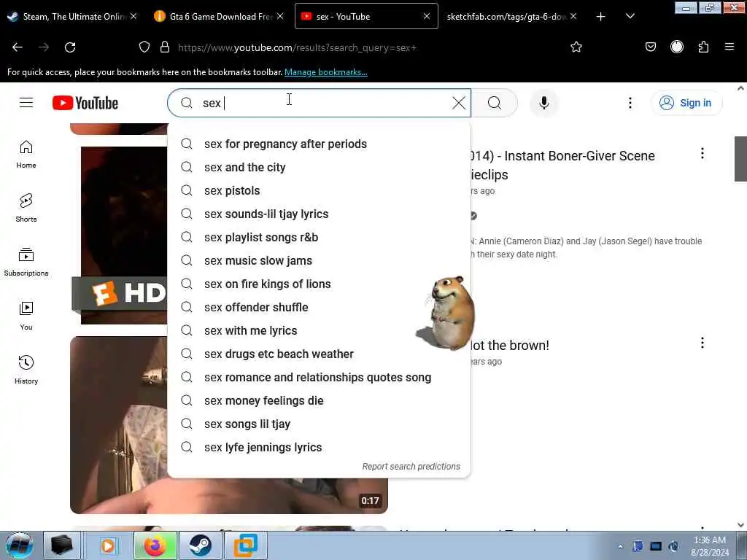The width and height of the screenshot is (747, 560).
Task: Choose suggestion 'sex playlist songs r&b'
Action: [x=319, y=238]
